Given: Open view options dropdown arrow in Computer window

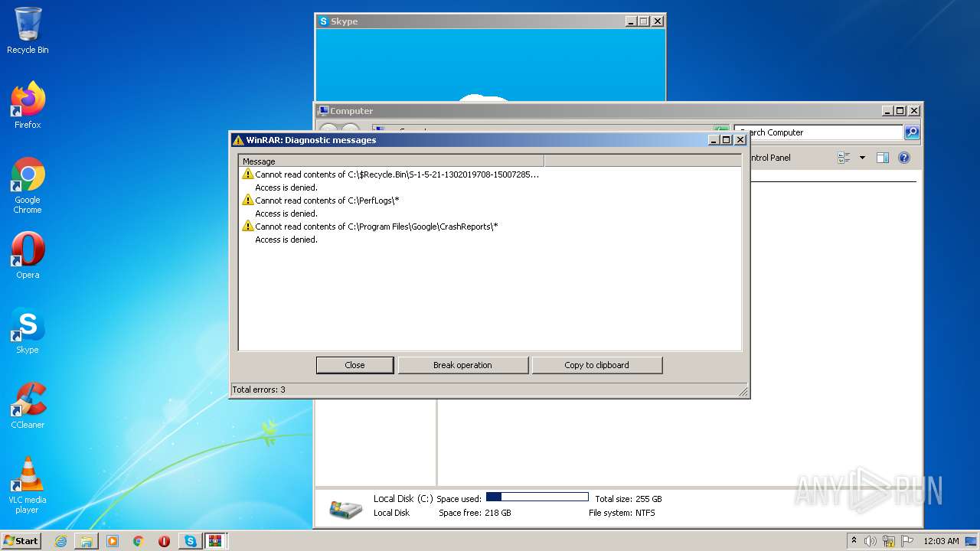Looking at the screenshot, I should 862,158.
